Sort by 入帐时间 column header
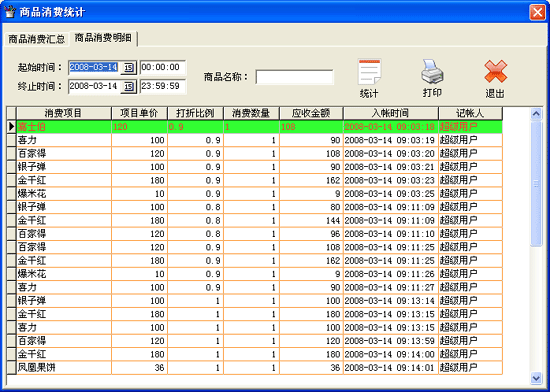This screenshot has height=392, width=550. 391,113
